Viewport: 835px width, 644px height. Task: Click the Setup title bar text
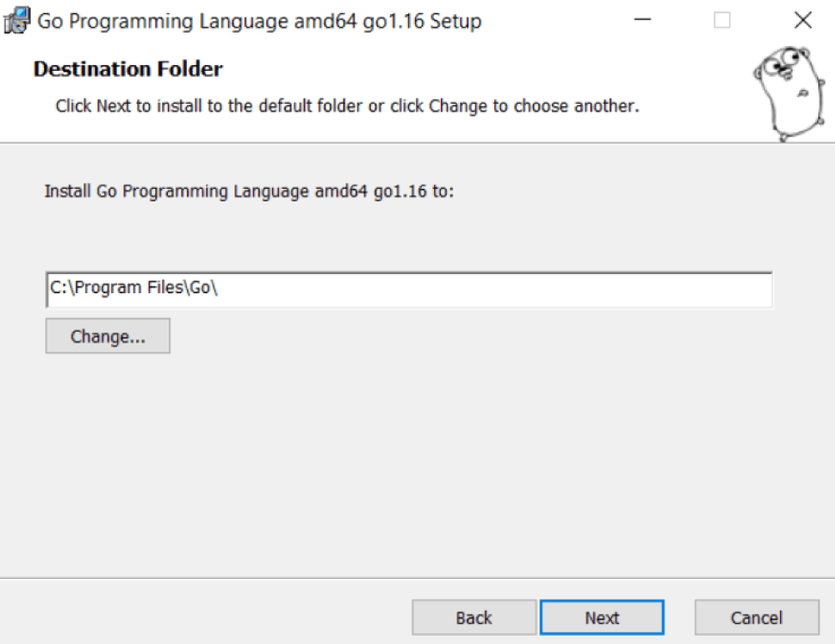coord(259,21)
